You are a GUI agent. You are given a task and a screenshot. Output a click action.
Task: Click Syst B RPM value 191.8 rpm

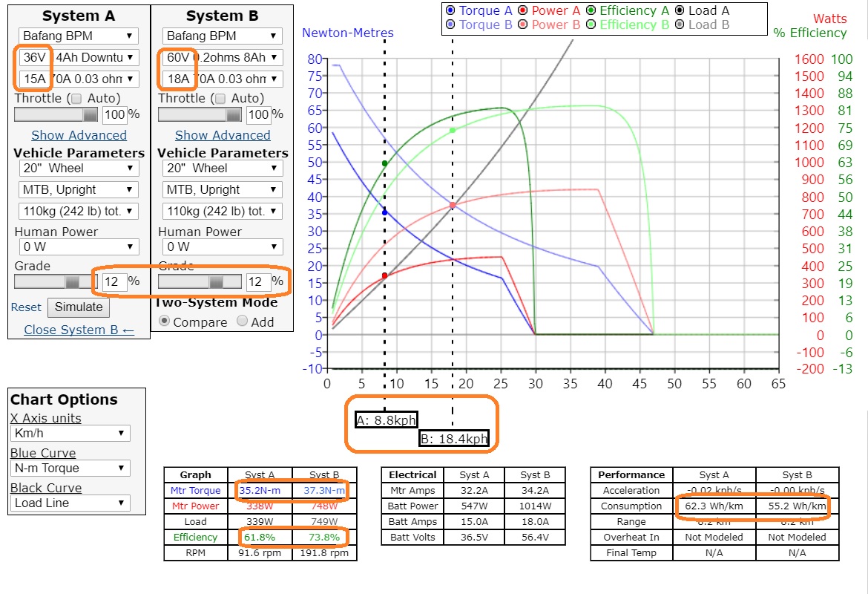pos(324,552)
